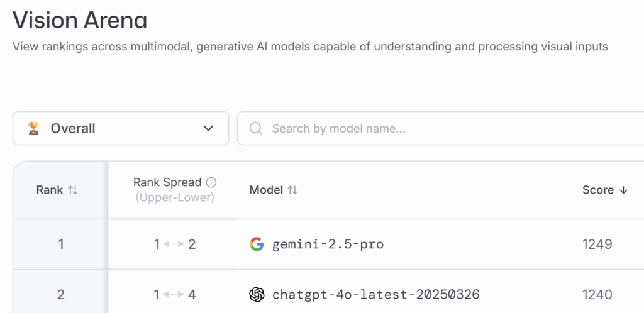Click the Google logo beside gemini-2.5-pro
This screenshot has height=313, width=644.
(x=257, y=244)
